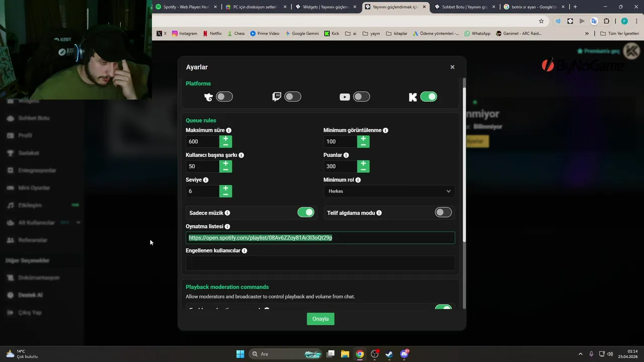The image size is (644, 362).
Task: Show info icon next to Oynatma listesi
Action: 227,227
